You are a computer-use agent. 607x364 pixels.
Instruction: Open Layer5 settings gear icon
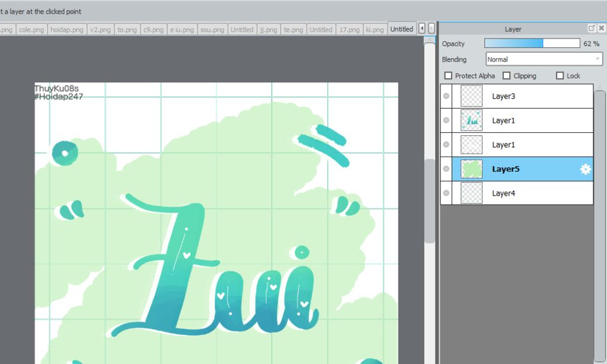pos(585,169)
